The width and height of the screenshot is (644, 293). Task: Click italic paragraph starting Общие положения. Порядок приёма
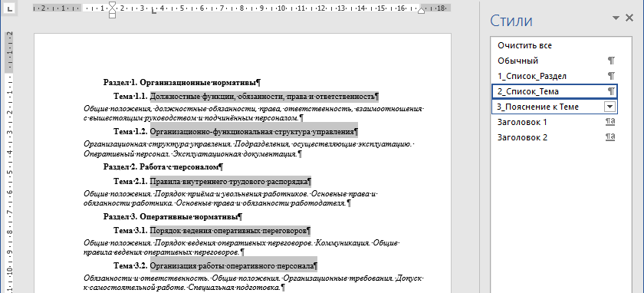click(x=230, y=199)
